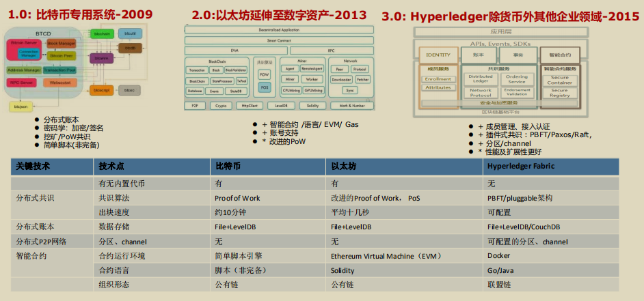Image resolution: width=644 pixels, height=301 pixels.
Task: Click the brown "btcdb" box
Action: pyautogui.click(x=130, y=48)
